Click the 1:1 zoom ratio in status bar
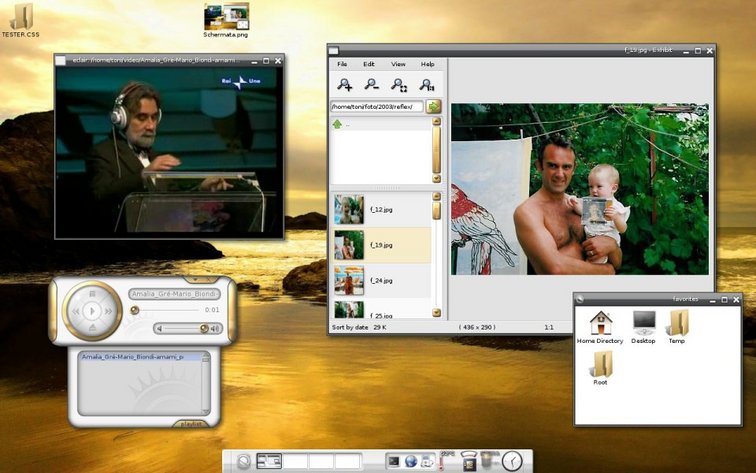 pyautogui.click(x=549, y=327)
